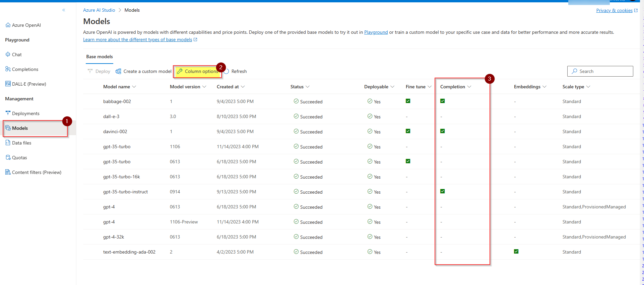Open the Privacy & cookies link
Screen dimensions: 644x285
click(x=614, y=10)
